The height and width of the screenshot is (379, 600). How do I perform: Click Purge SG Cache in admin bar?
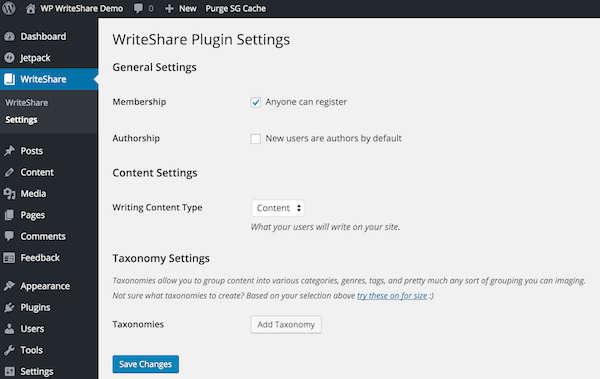pos(236,8)
